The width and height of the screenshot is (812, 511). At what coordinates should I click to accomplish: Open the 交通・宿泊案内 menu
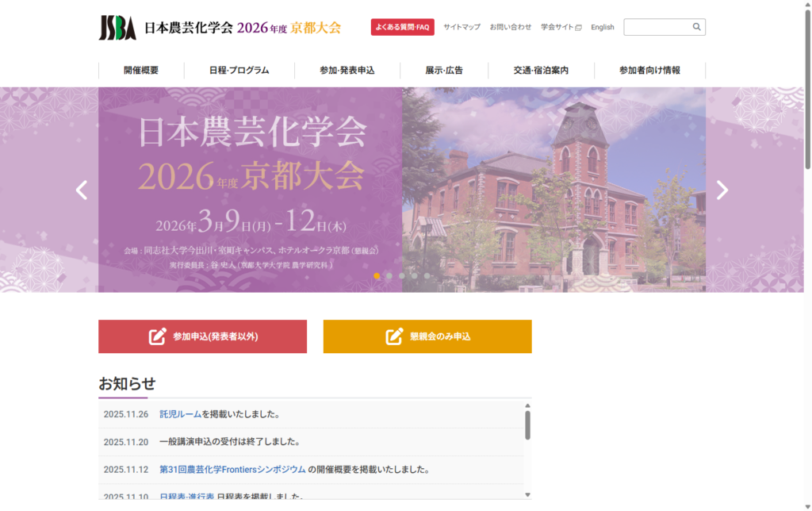point(542,70)
